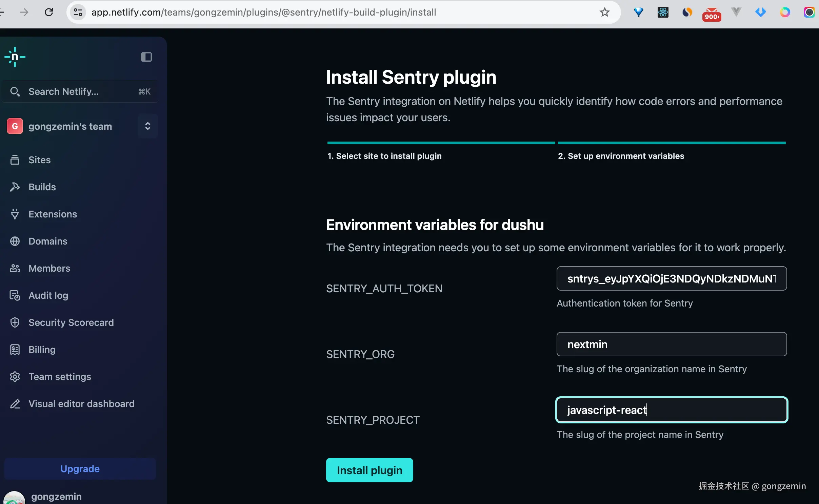The width and height of the screenshot is (819, 504).
Task: Reload the page in browser
Action: (49, 12)
